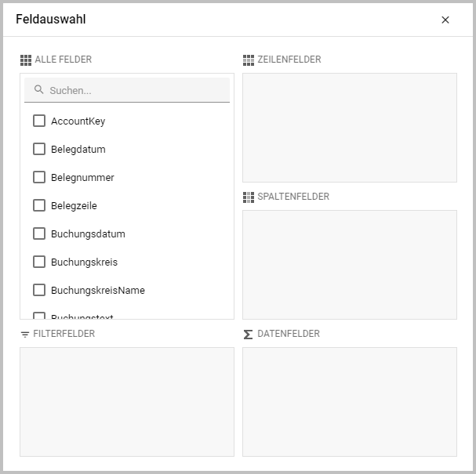
Task: Click the Datenfelder sigma icon
Action: tap(249, 335)
